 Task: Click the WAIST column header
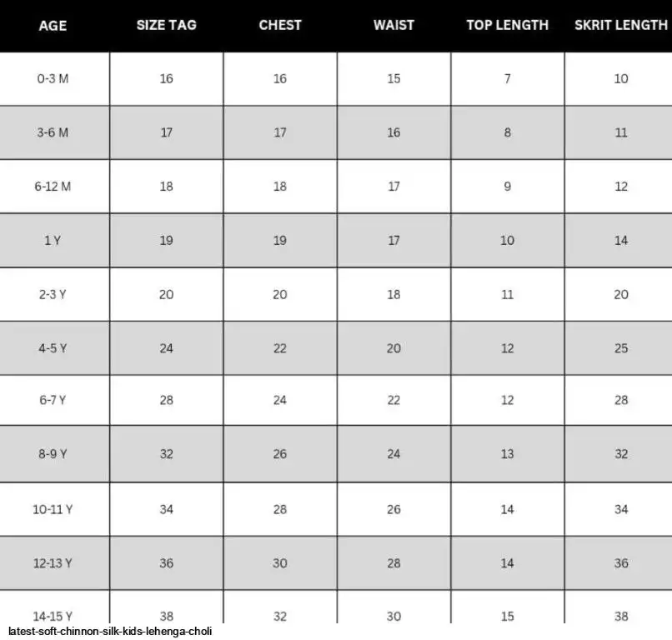tap(394, 25)
